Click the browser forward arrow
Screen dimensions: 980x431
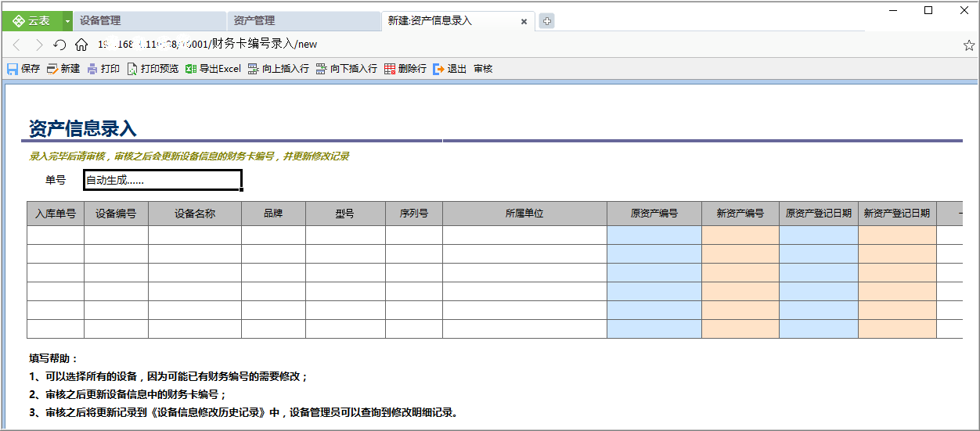tap(38, 45)
